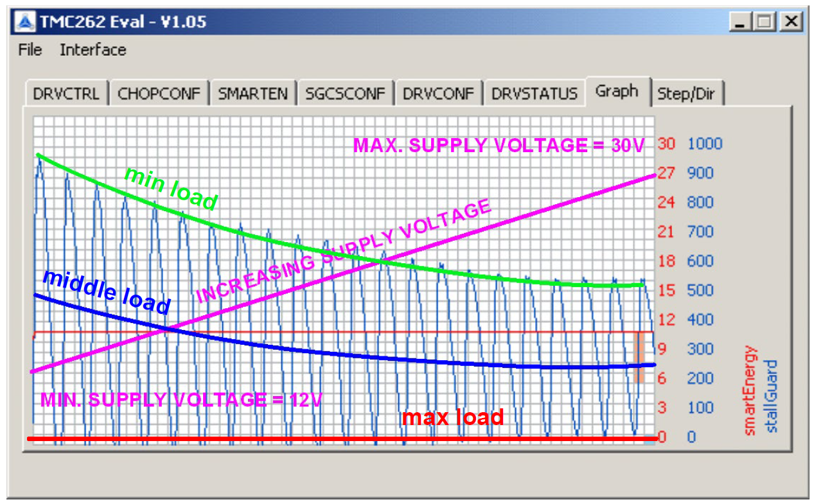Click the active Graph tab
The image size is (814, 504).
point(617,91)
